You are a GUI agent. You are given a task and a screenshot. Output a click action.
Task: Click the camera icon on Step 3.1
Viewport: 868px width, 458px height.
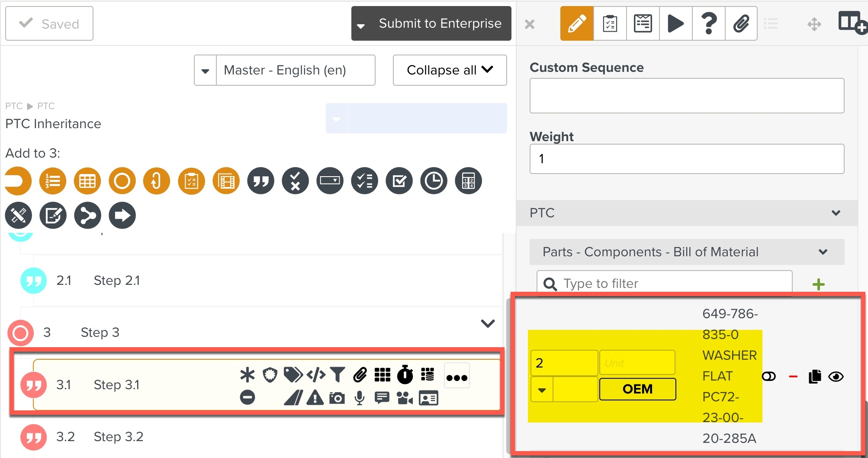coord(337,398)
